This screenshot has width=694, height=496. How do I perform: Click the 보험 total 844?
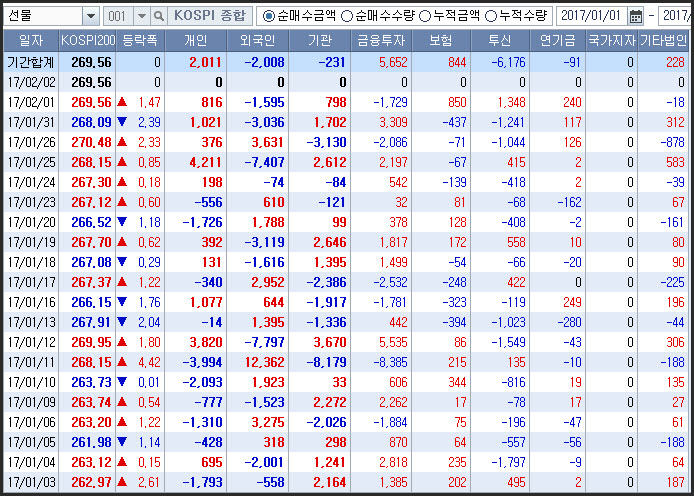(x=457, y=62)
